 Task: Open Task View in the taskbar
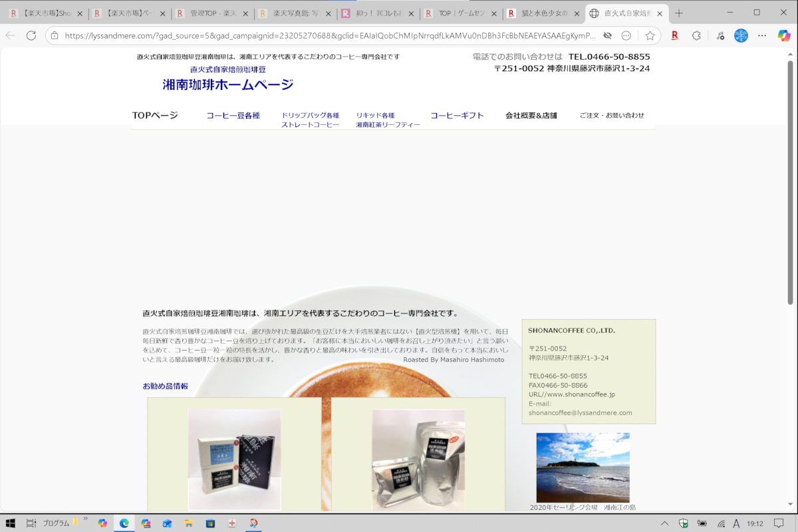pos(31,523)
